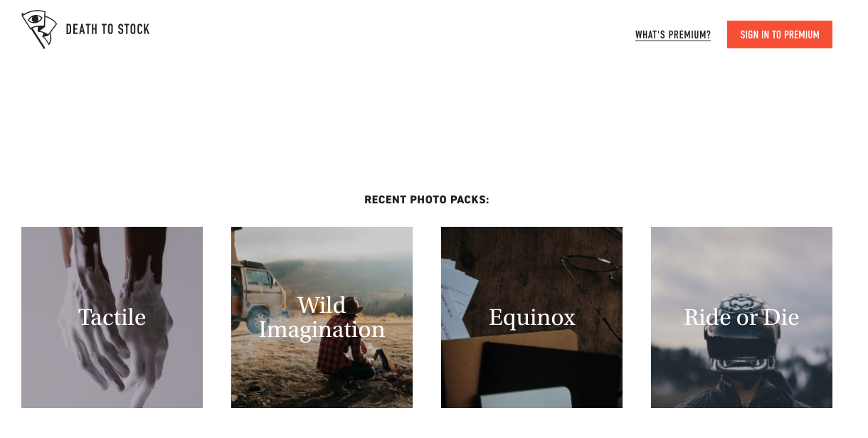This screenshot has height=438, width=868.
Task: Open the What's Premium? link
Action: (672, 35)
